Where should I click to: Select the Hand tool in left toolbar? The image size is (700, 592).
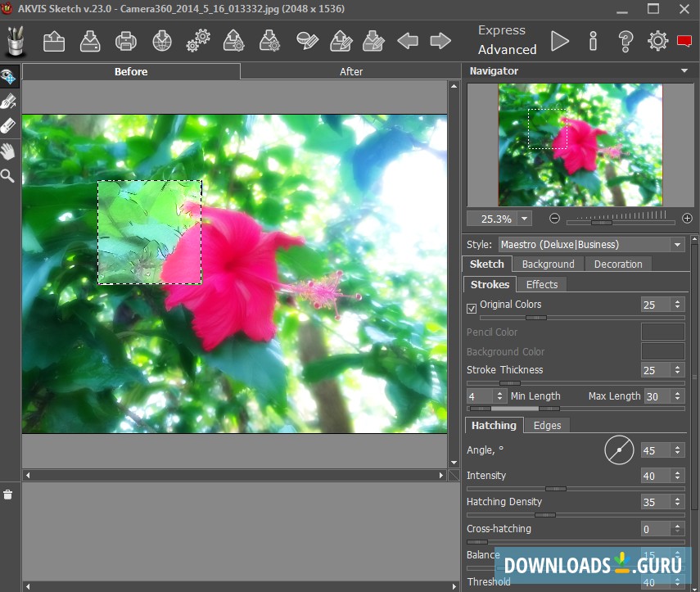[x=8, y=151]
